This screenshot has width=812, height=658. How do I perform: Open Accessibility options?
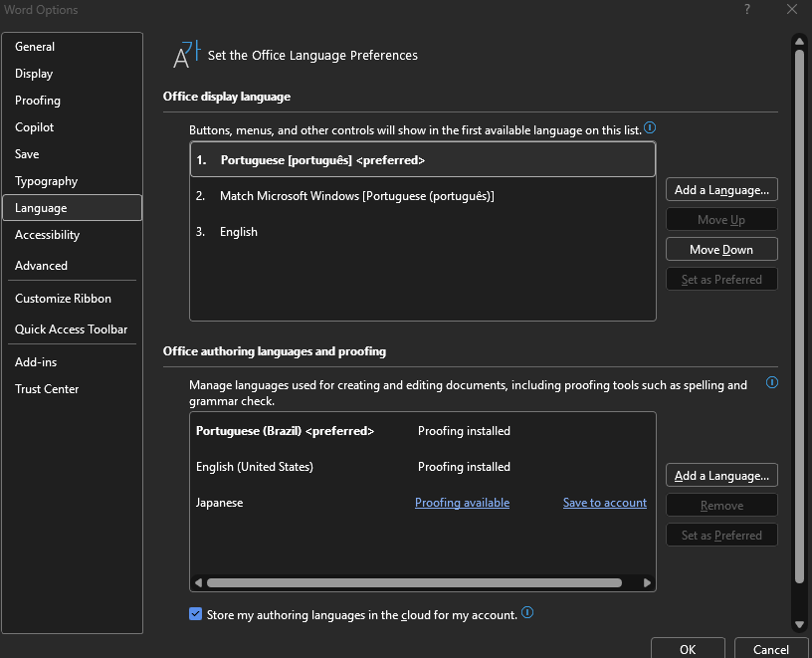click(x=73, y=235)
